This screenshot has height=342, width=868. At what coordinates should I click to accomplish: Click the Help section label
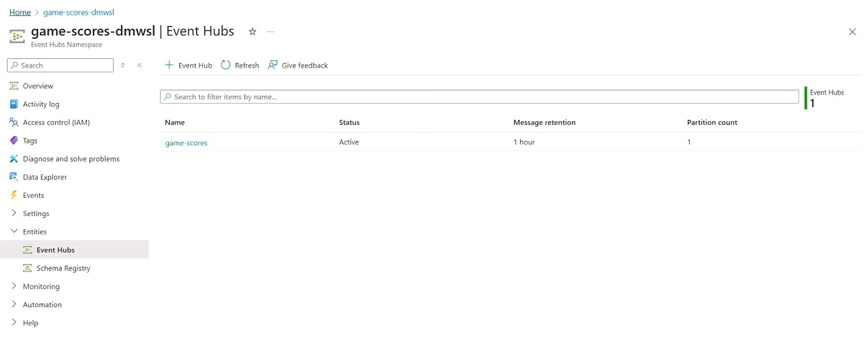point(30,323)
